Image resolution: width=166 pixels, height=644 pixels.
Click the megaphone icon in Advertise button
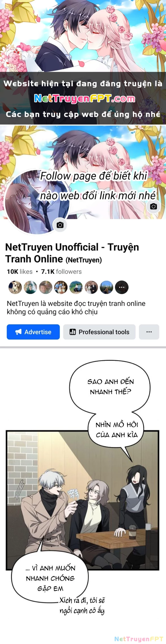point(18,332)
